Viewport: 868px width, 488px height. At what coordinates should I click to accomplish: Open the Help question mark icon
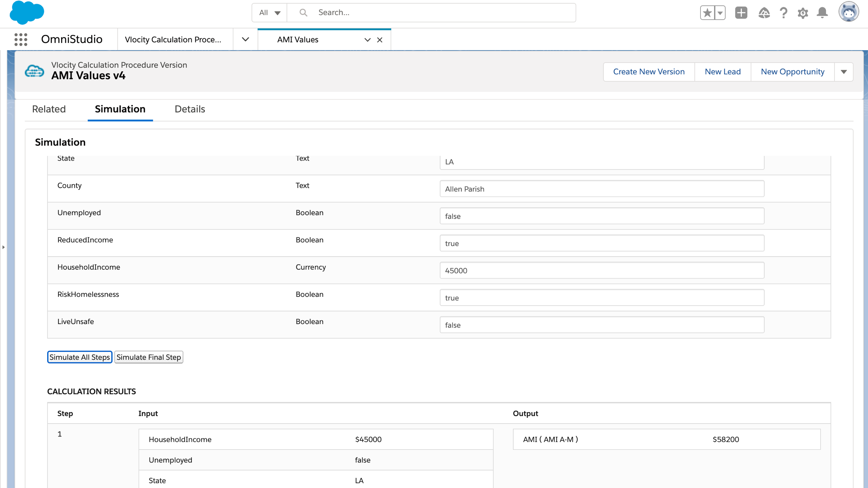pos(784,13)
